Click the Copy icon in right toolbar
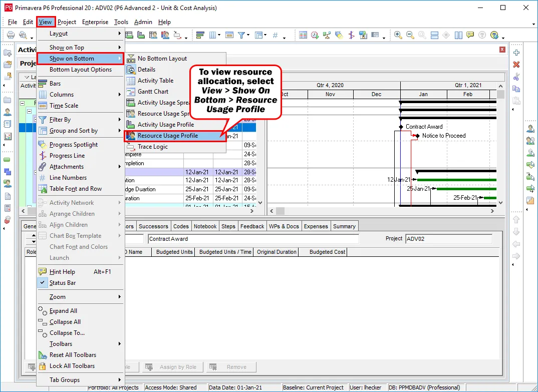This screenshot has width=538, height=392. 516,89
